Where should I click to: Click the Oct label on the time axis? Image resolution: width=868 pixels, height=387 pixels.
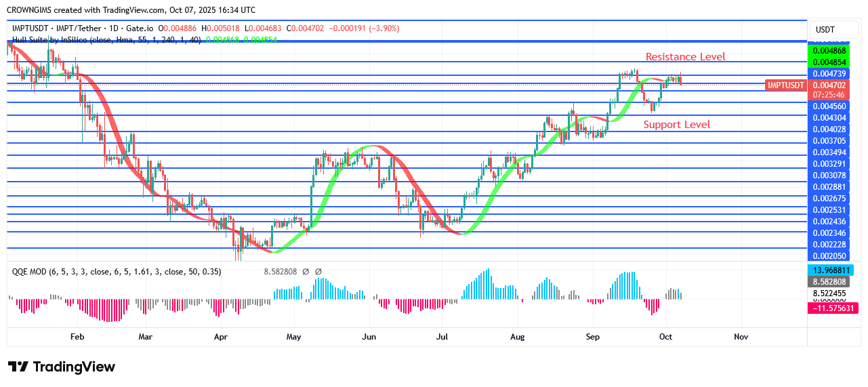pyautogui.click(x=665, y=336)
